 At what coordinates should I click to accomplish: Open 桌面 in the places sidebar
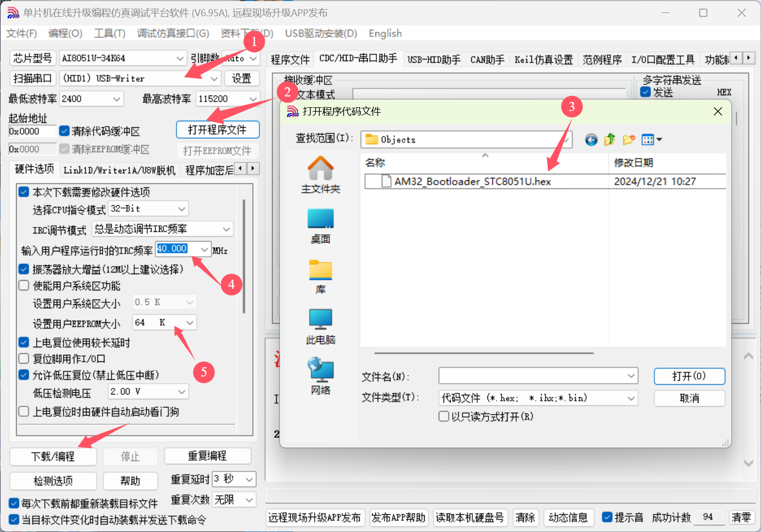[321, 226]
